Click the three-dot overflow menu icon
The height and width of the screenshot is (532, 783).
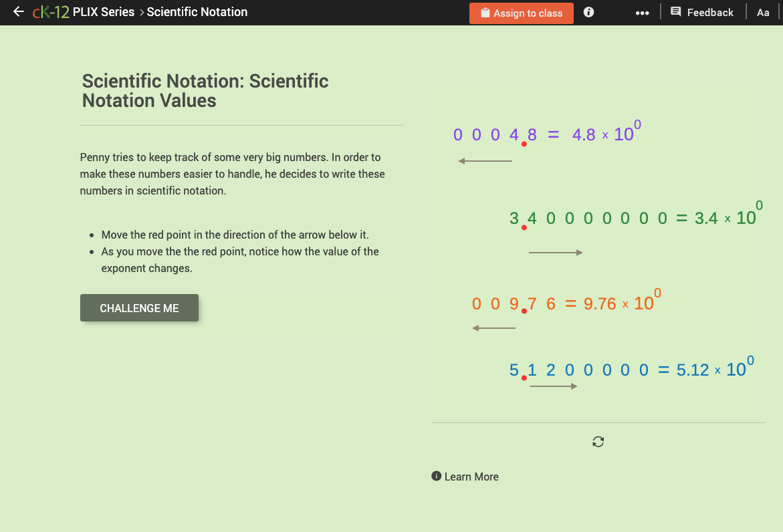642,12
